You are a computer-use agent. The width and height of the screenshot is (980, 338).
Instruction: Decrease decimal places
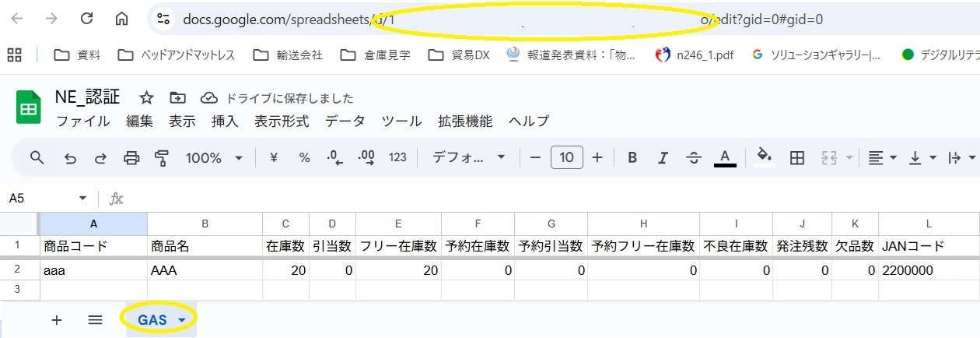tap(335, 157)
